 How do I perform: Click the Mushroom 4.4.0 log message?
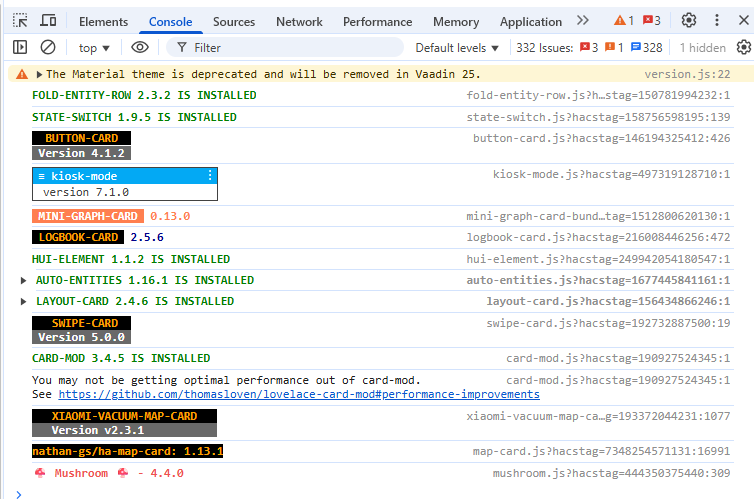(109, 474)
